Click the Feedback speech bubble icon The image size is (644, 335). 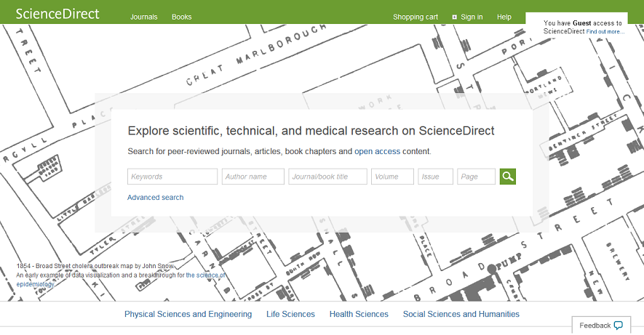pos(618,325)
